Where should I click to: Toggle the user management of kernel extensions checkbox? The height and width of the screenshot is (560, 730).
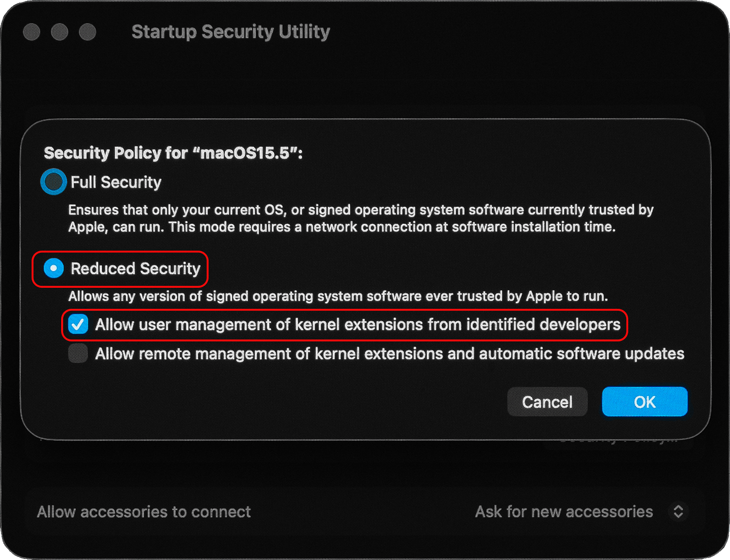click(78, 324)
